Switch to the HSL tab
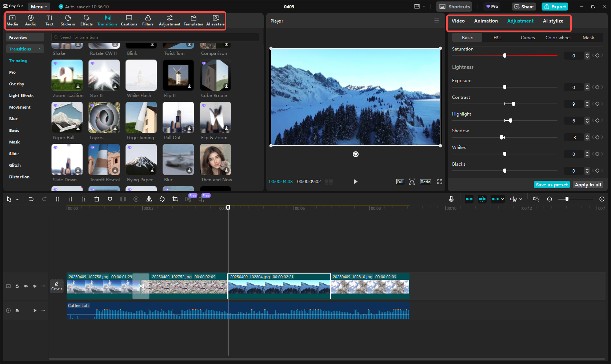Screen dimensions: 611x364 point(497,38)
